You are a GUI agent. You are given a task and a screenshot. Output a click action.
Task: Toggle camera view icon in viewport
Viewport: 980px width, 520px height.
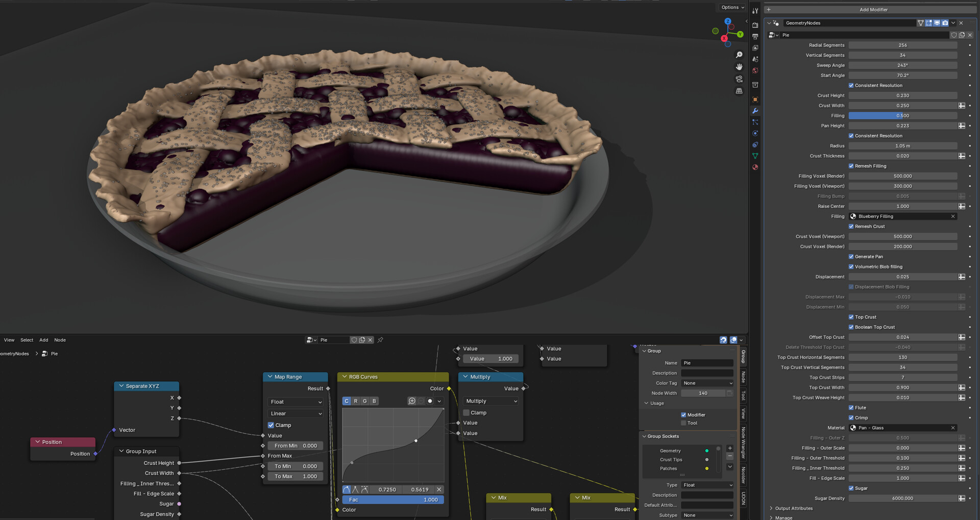pos(739,79)
